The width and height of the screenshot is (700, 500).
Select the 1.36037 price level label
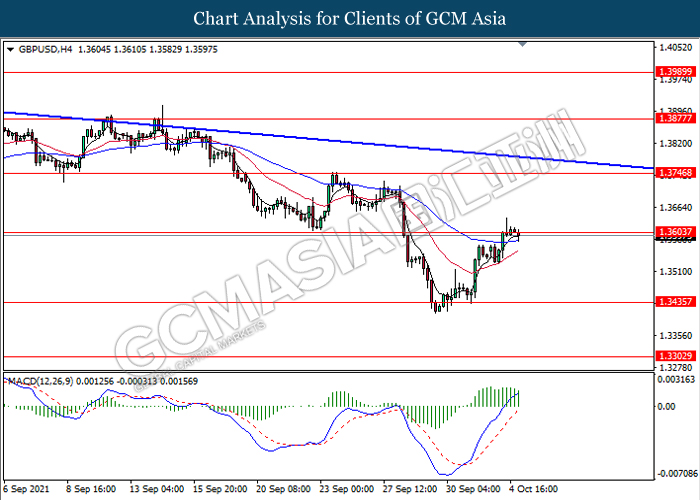[675, 232]
